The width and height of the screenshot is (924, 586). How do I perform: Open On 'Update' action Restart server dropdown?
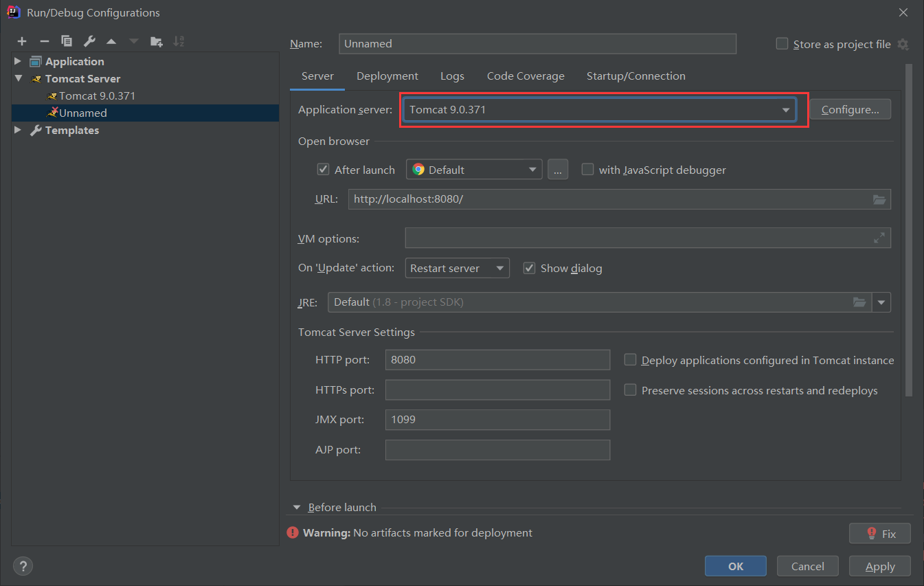(458, 268)
